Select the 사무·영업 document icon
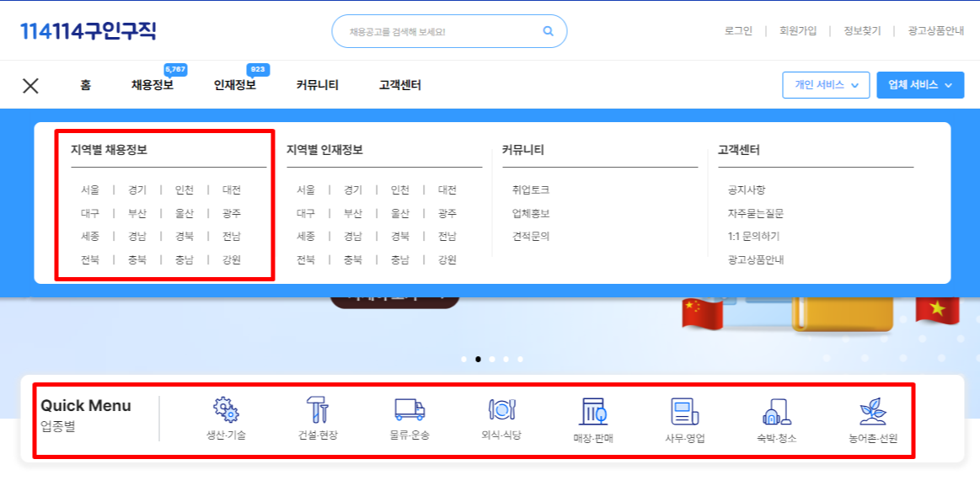 tap(684, 412)
